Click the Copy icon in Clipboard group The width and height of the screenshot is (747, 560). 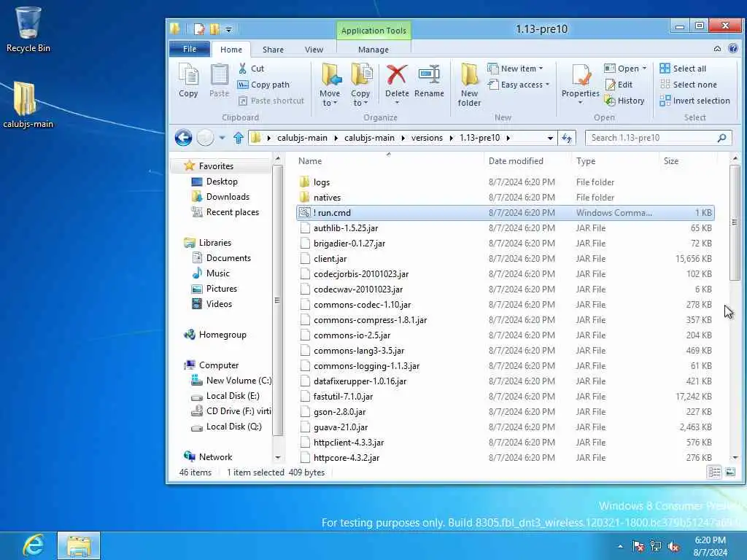(188, 81)
